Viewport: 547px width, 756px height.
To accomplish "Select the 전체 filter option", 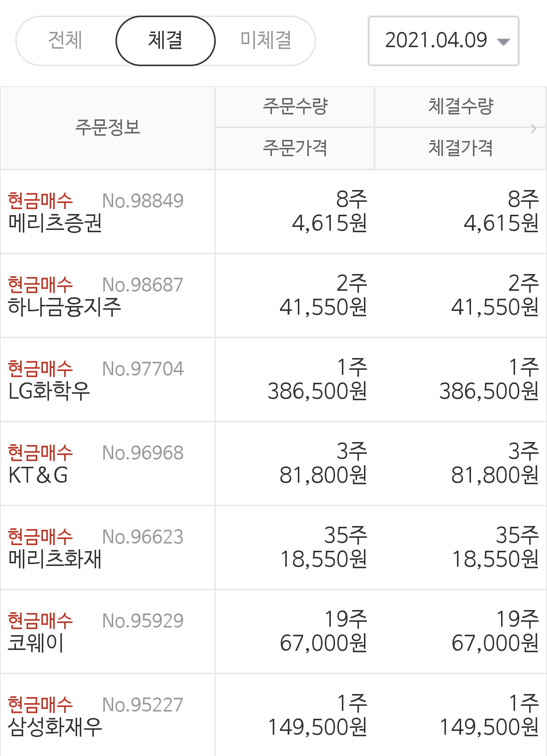I will point(65,40).
